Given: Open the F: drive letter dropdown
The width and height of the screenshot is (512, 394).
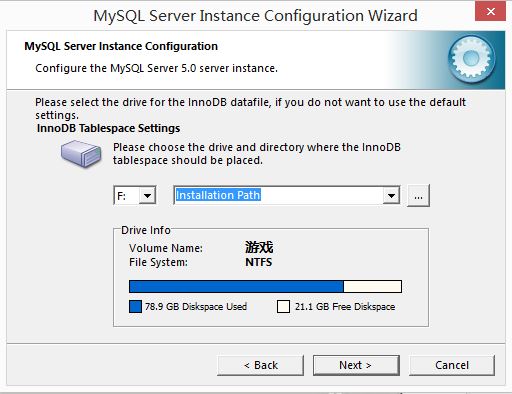Looking at the screenshot, I should pyautogui.click(x=147, y=195).
